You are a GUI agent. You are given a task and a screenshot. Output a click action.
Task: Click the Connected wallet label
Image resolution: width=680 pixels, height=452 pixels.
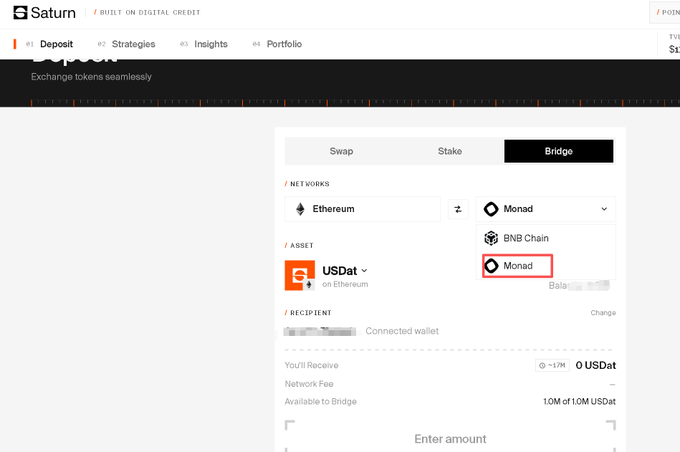(x=402, y=331)
